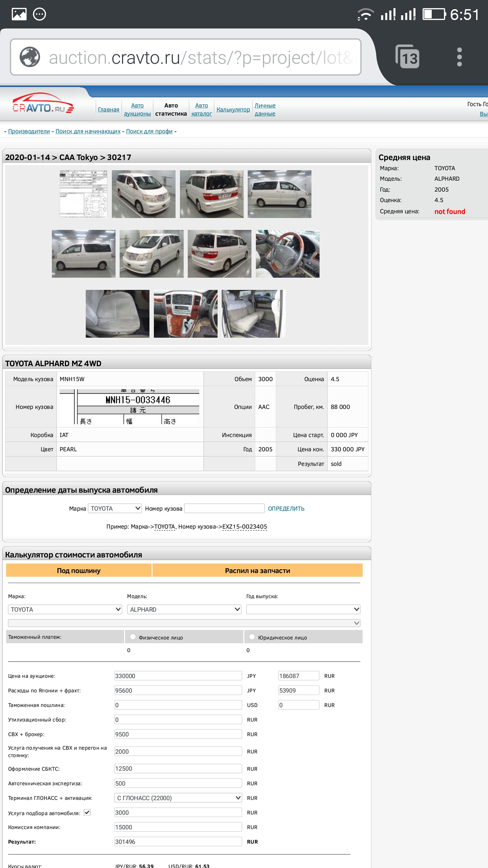
Task: Open the rear view car photo in first row
Action: (x=212, y=194)
